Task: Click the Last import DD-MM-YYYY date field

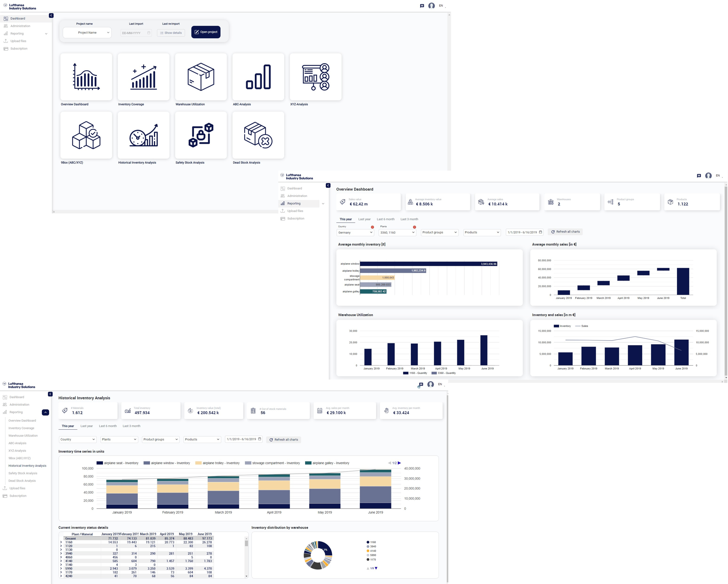Action: 136,33
